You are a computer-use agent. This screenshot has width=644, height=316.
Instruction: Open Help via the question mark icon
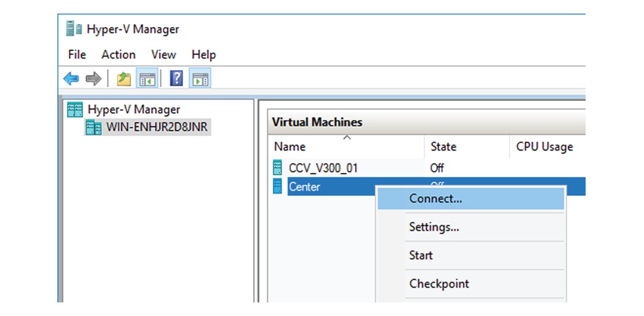[x=176, y=79]
